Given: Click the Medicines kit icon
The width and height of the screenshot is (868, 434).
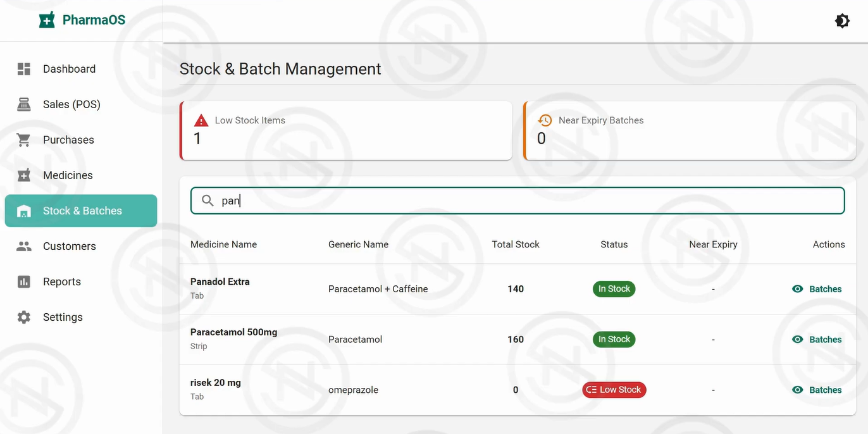Looking at the screenshot, I should 24,175.
